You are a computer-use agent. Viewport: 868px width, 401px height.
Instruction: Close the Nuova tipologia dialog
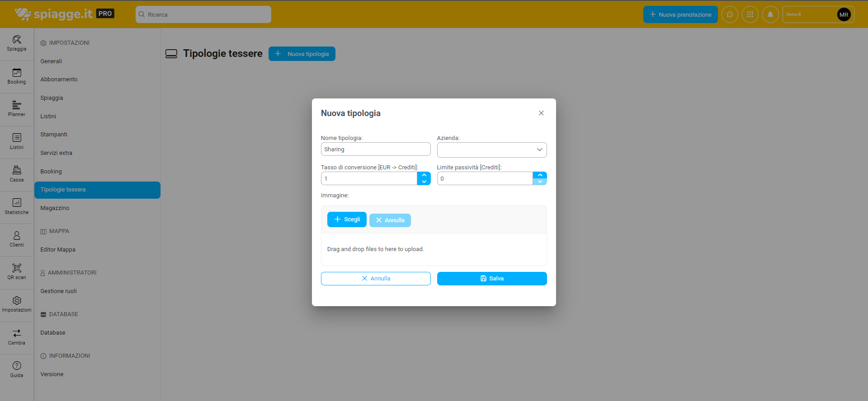(541, 113)
